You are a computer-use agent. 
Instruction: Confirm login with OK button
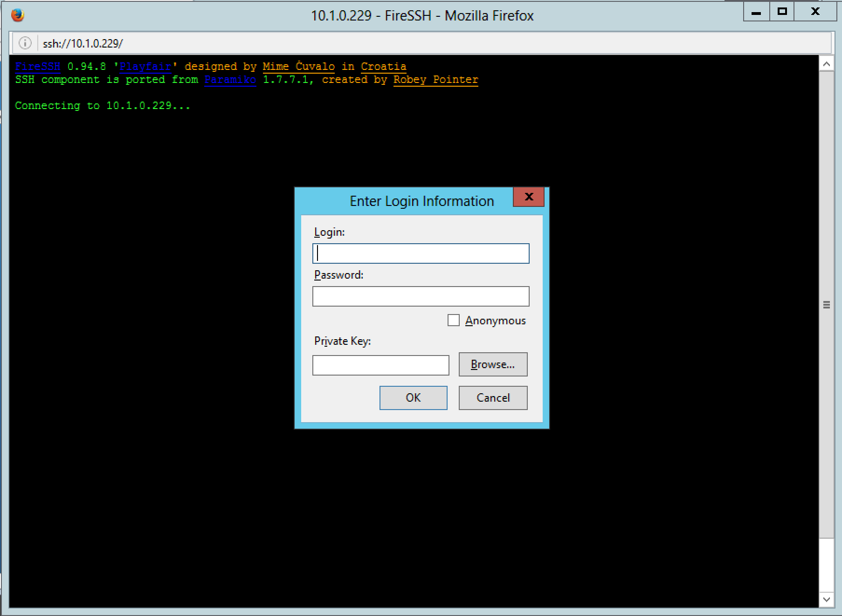point(413,398)
